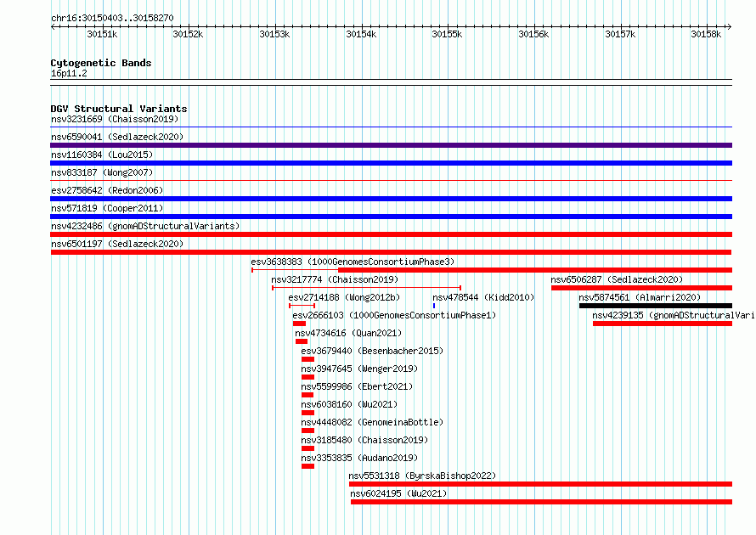Open nsv5531318 (ByrskaBishop2022) label
The image size is (756, 535).
tap(422, 476)
